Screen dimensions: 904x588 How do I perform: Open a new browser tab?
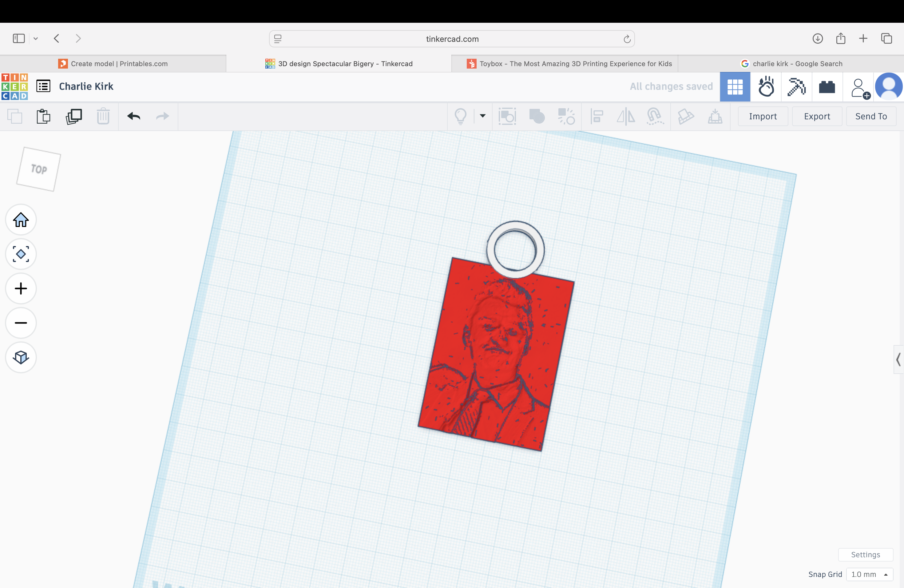[863, 38]
